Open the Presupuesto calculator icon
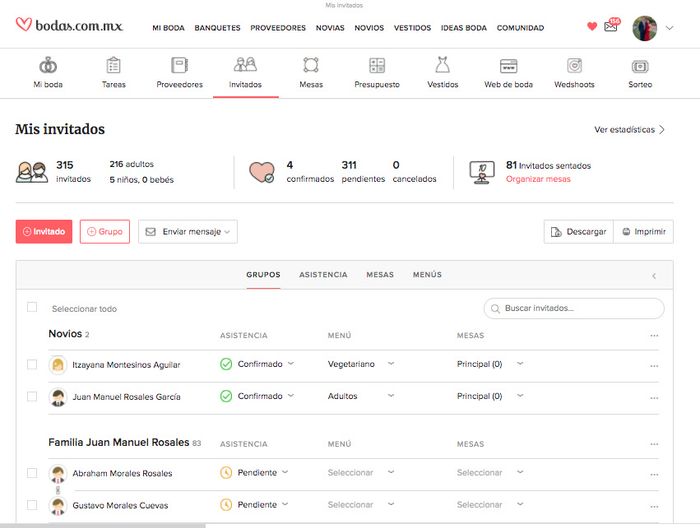 click(376, 66)
